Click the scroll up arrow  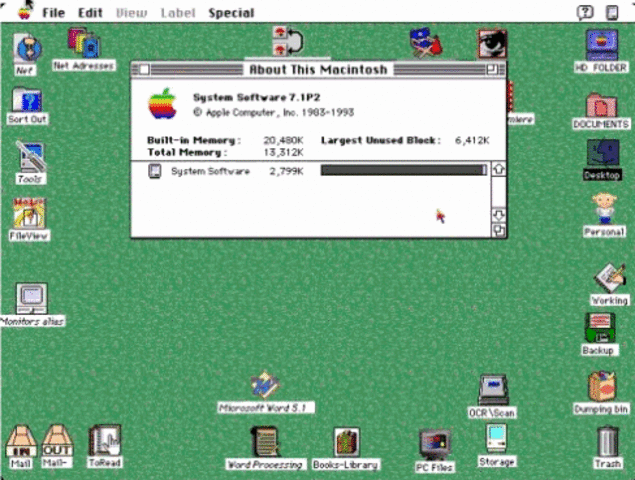click(499, 169)
